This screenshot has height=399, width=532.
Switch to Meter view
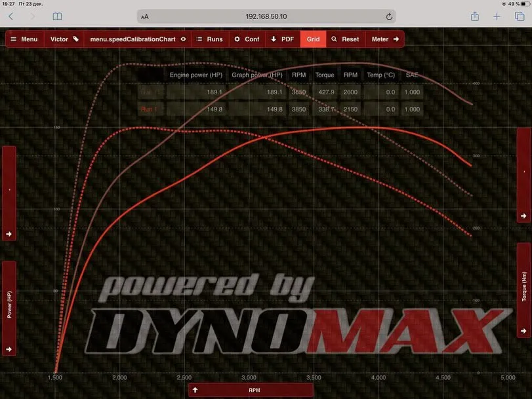coord(385,39)
